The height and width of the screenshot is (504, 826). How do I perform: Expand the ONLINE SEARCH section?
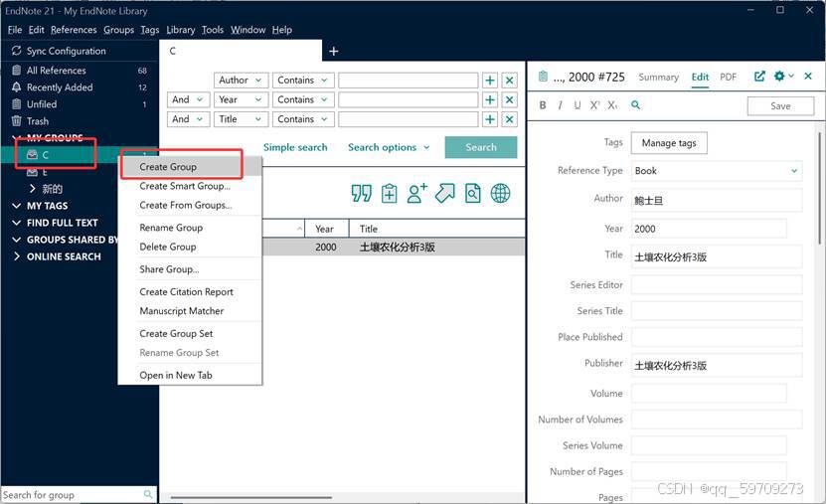[16, 256]
